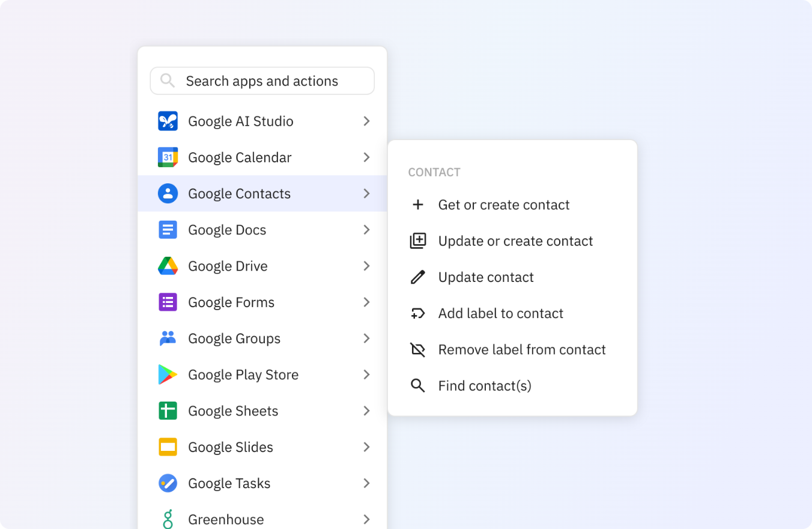This screenshot has width=812, height=529.
Task: Click the pencil icon for Update contact
Action: click(417, 277)
